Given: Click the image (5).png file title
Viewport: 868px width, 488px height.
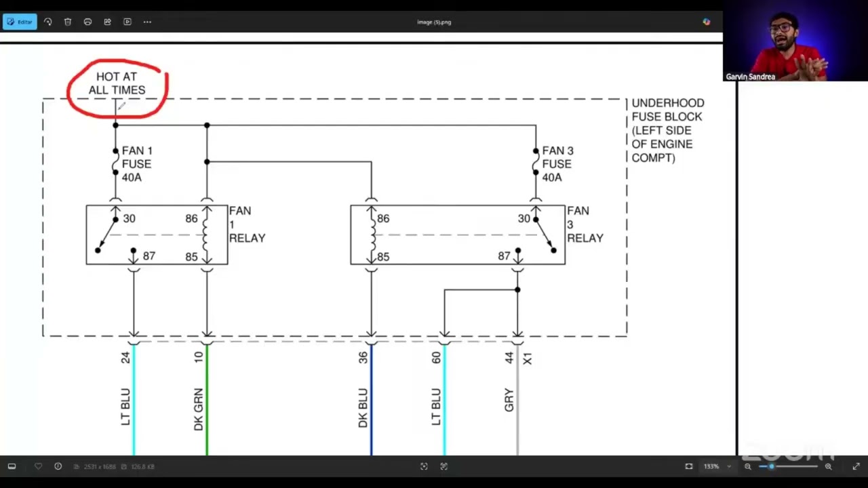Looking at the screenshot, I should pyautogui.click(x=434, y=22).
